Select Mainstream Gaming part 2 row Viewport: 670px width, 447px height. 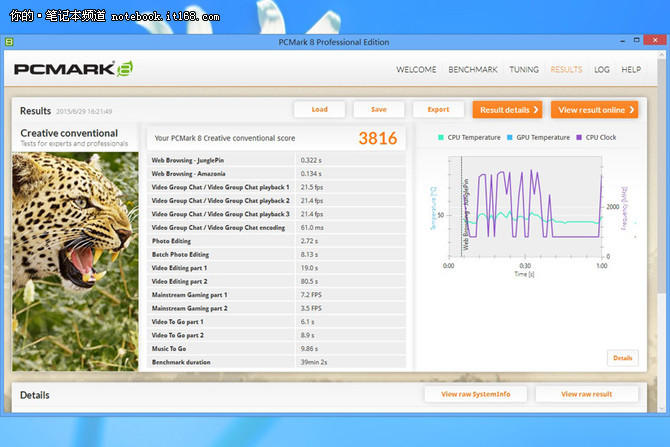click(x=276, y=308)
